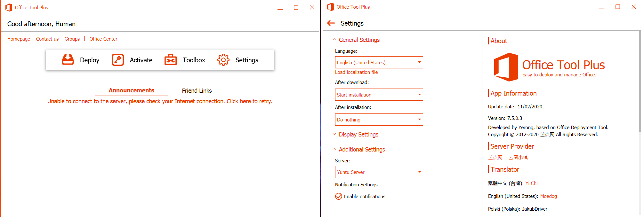Open the Toolbox icon

point(171,60)
